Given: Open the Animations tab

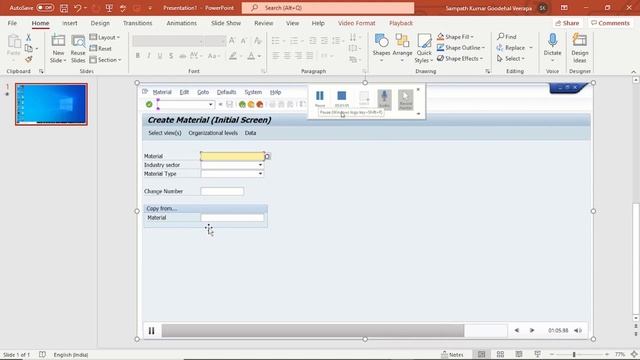Looking at the screenshot, I should (181, 23).
